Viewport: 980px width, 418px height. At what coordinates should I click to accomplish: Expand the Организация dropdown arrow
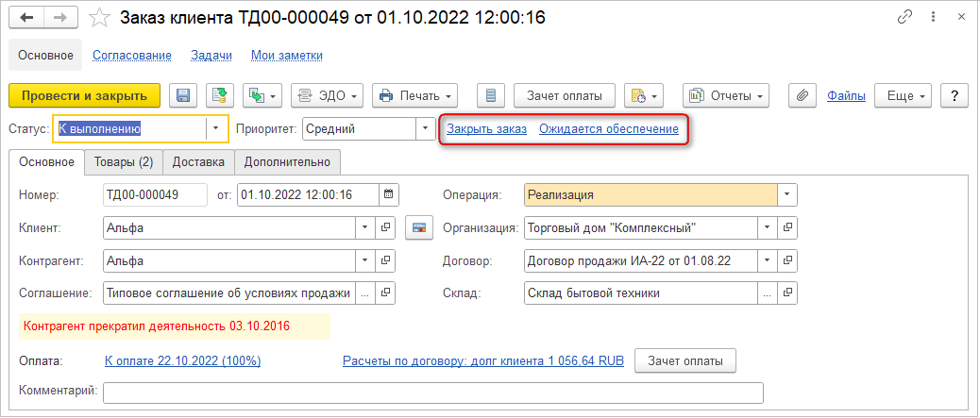(x=768, y=227)
